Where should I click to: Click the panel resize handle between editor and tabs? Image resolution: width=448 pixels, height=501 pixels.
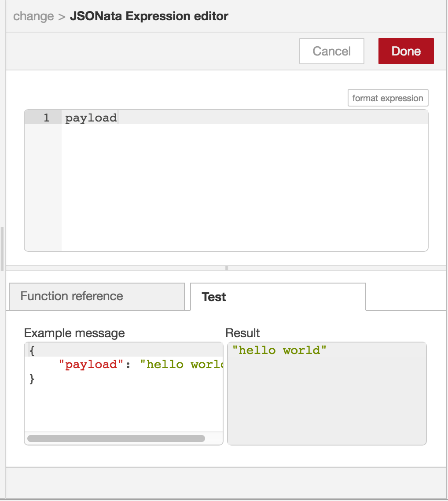[x=226, y=268]
